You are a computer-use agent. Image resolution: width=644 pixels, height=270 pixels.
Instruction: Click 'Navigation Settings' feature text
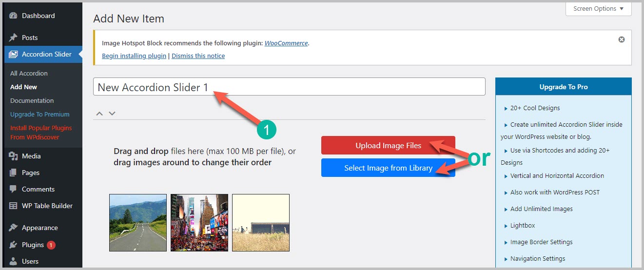[538, 258]
